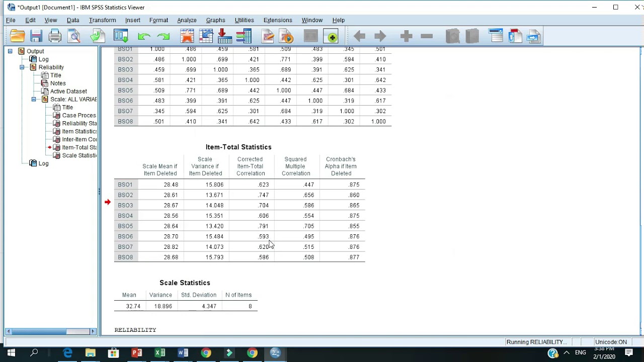
Task: Click the green plus square toolbar icon
Action: tap(331, 36)
